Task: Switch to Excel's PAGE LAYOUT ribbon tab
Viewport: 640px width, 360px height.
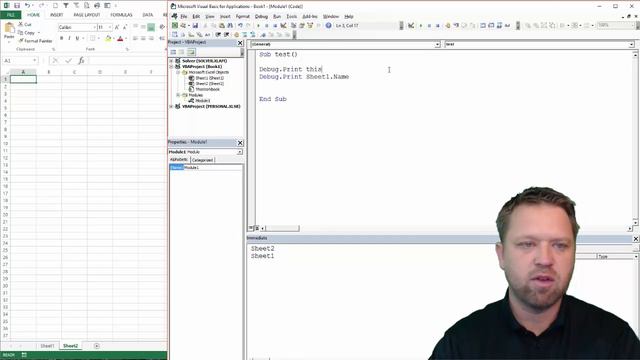Action: tap(87, 15)
